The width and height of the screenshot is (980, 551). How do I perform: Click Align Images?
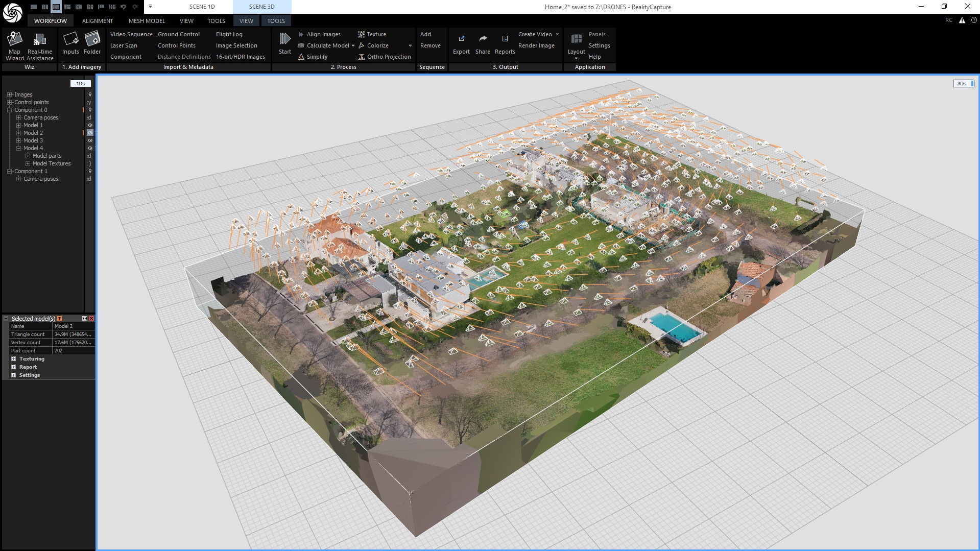pos(319,34)
